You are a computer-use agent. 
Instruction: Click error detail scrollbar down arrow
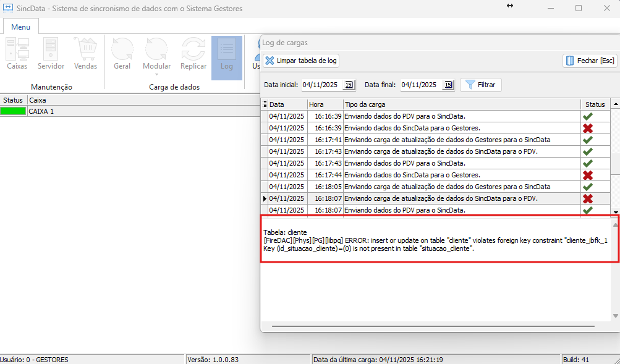(615, 316)
